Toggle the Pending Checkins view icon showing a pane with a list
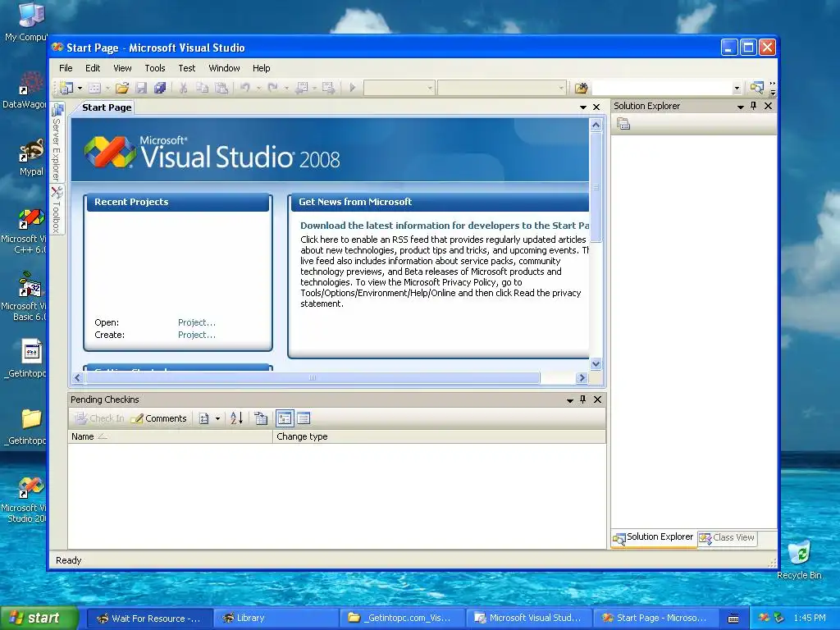The image size is (840, 630). click(285, 418)
